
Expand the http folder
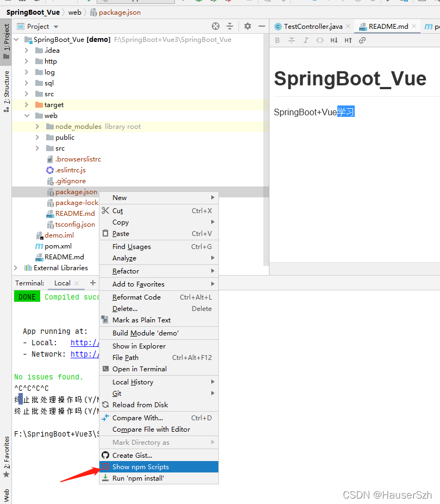point(27,61)
